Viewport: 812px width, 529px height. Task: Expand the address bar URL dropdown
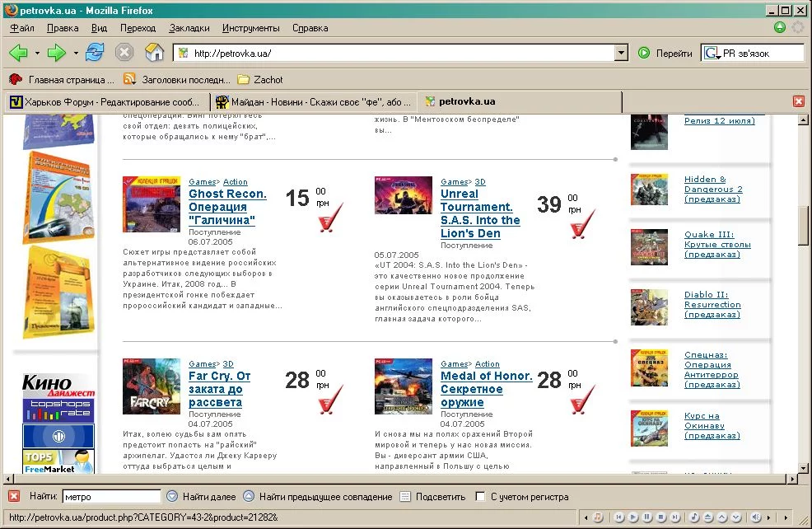[x=621, y=53]
